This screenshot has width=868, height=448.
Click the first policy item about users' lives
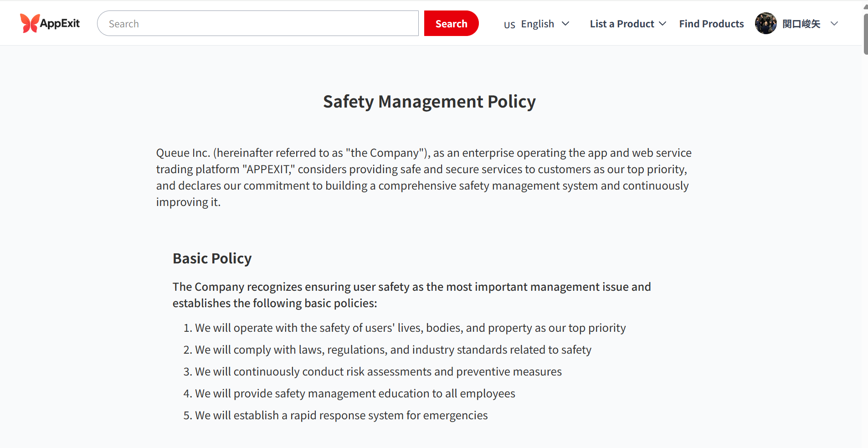point(410,328)
